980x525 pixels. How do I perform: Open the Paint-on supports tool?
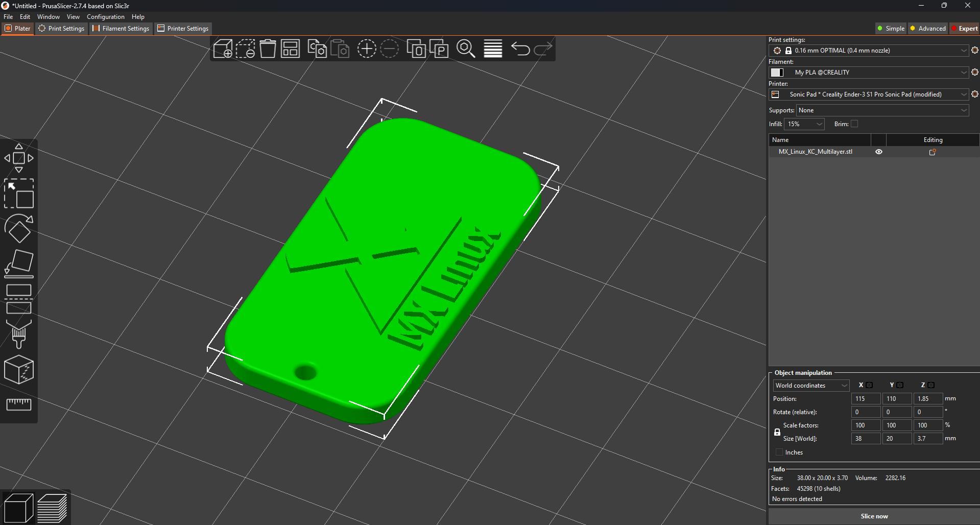(x=19, y=335)
